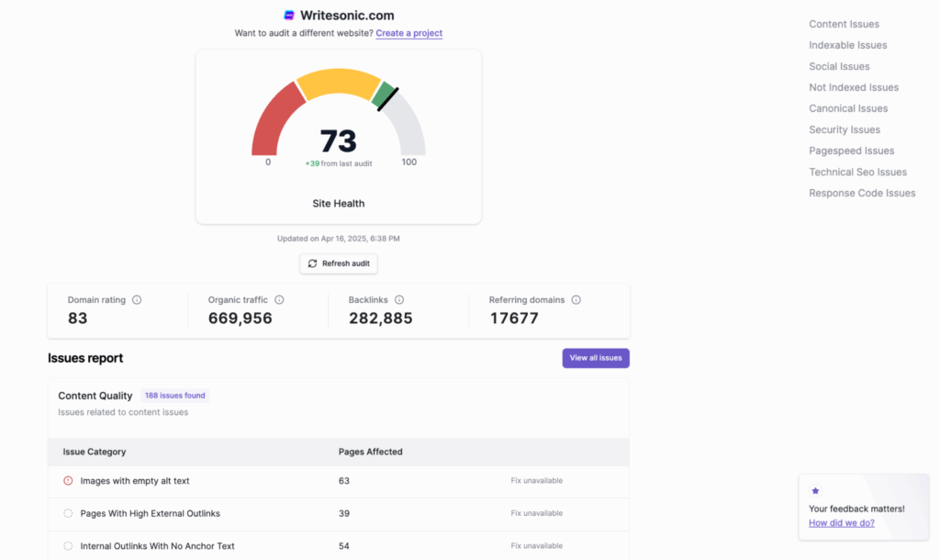Select Internal Outlinks With No Anchor Text
This screenshot has height=560, width=940.
(x=339, y=546)
